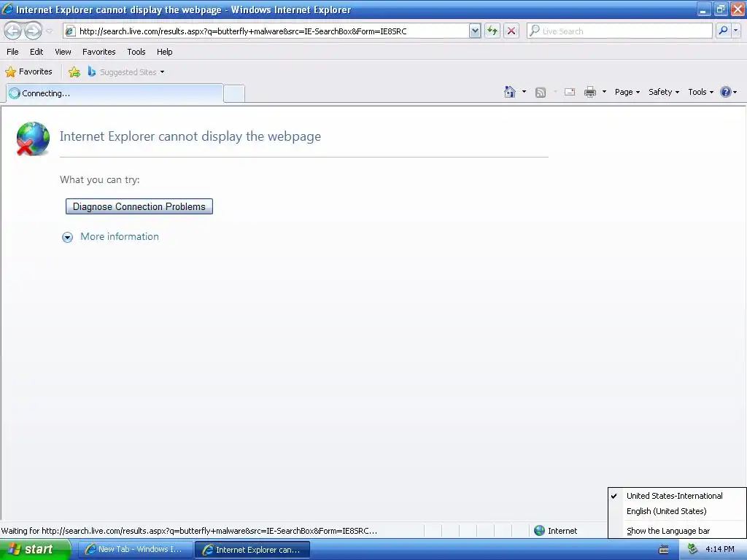The height and width of the screenshot is (560, 747).
Task: Open a new blank tab
Action: coord(234,94)
